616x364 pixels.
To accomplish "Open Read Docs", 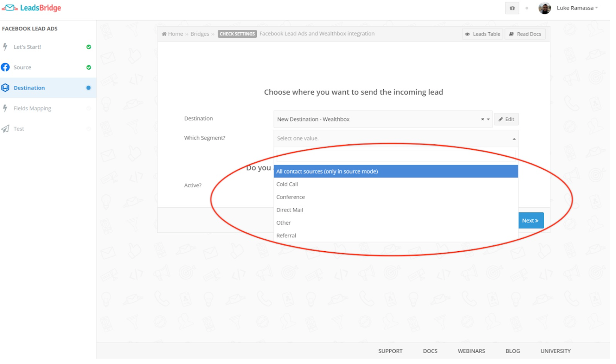I will tap(525, 34).
